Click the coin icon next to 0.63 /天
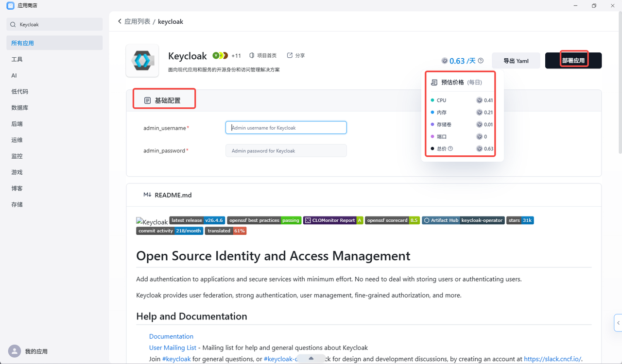 point(444,61)
